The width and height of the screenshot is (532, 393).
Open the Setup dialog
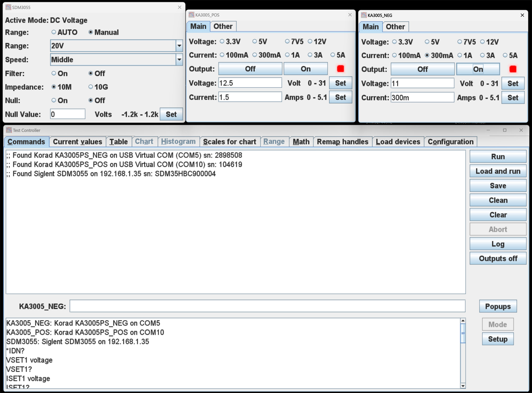coord(498,339)
